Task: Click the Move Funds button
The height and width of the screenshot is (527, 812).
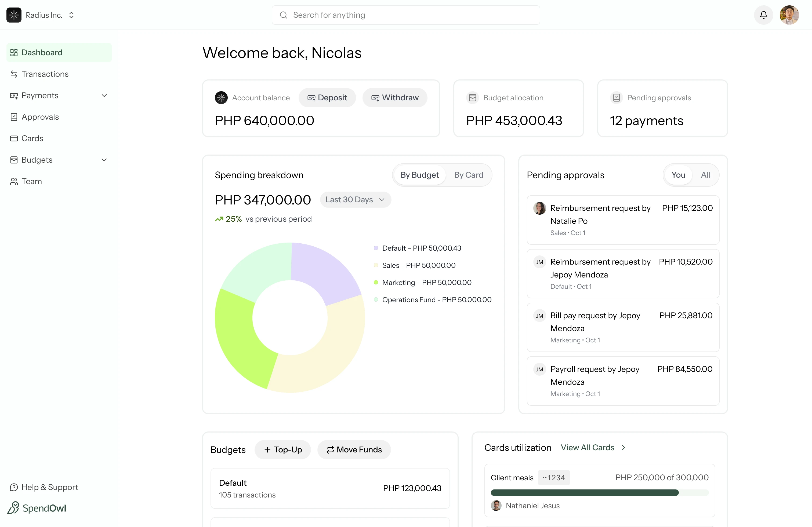Action: (354, 450)
